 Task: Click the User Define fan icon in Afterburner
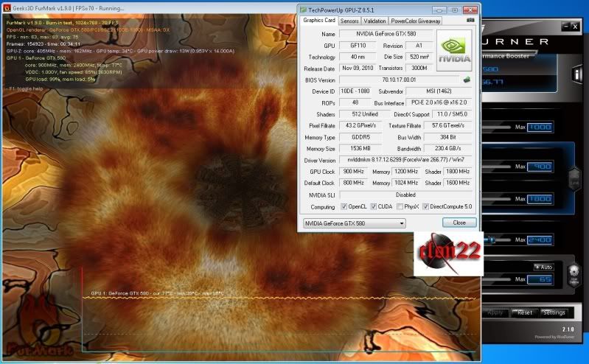click(x=574, y=276)
